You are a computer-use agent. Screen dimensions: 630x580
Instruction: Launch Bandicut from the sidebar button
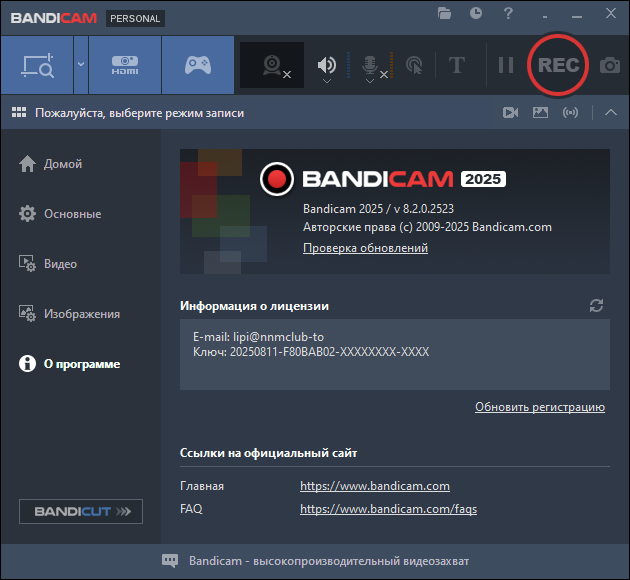[81, 511]
